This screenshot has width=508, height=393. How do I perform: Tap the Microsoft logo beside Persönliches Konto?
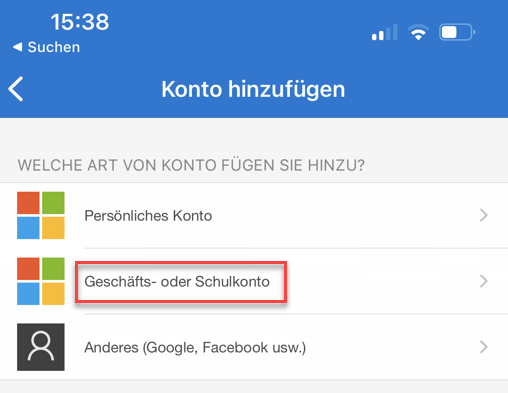click(x=41, y=215)
